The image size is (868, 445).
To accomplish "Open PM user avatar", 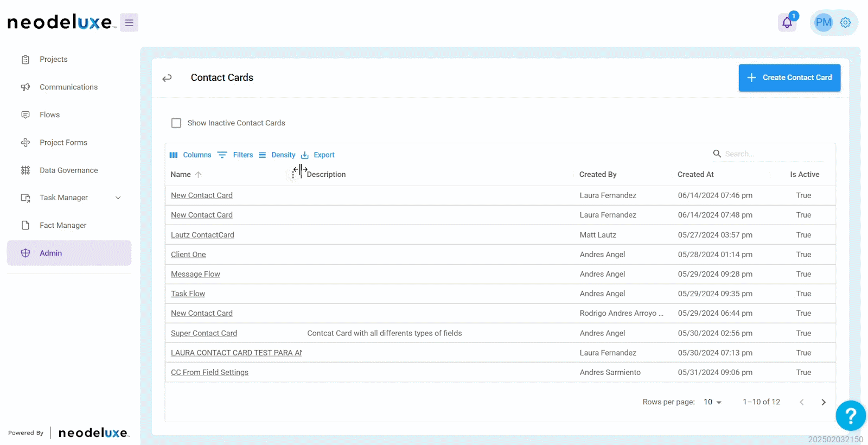I will (824, 23).
